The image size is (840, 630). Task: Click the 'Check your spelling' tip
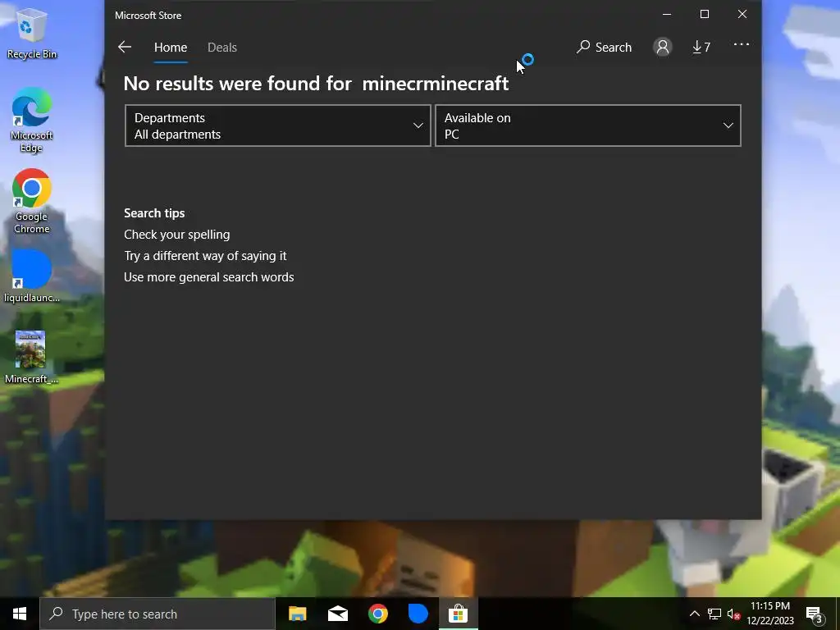click(177, 234)
